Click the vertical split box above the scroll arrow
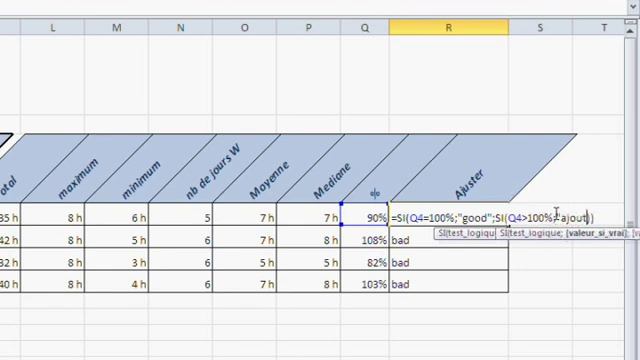The width and height of the screenshot is (640, 360). tap(630, 22)
